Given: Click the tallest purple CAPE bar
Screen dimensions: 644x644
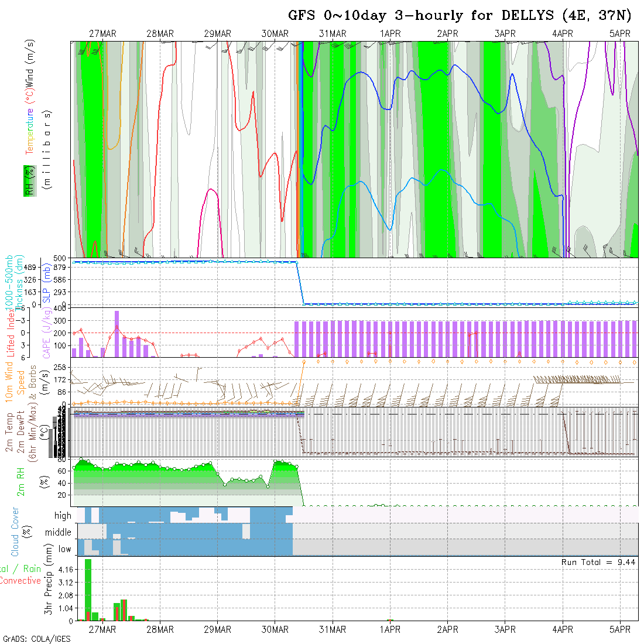Looking at the screenshot, I should coord(117,334).
